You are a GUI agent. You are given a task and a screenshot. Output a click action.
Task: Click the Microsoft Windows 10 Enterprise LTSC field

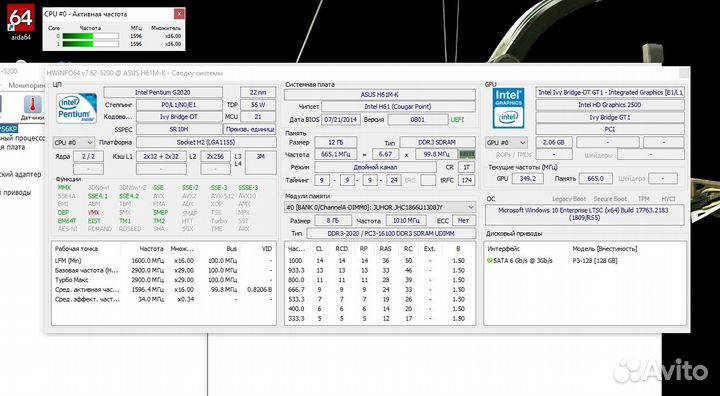click(585, 215)
